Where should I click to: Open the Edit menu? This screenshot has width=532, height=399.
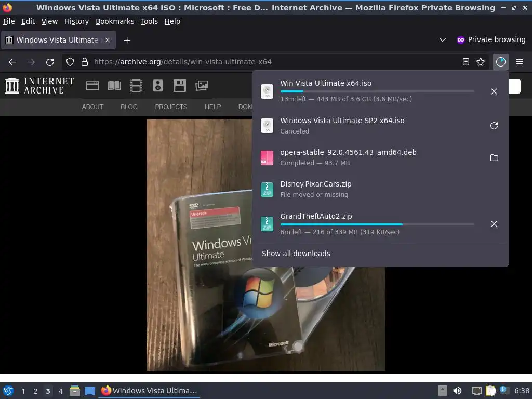[x=28, y=21]
